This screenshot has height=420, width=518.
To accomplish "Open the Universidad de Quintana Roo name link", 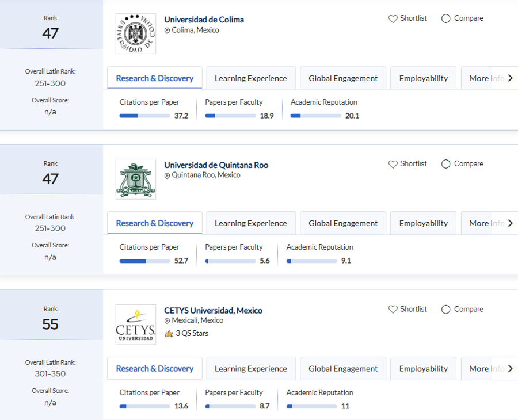I will point(216,165).
